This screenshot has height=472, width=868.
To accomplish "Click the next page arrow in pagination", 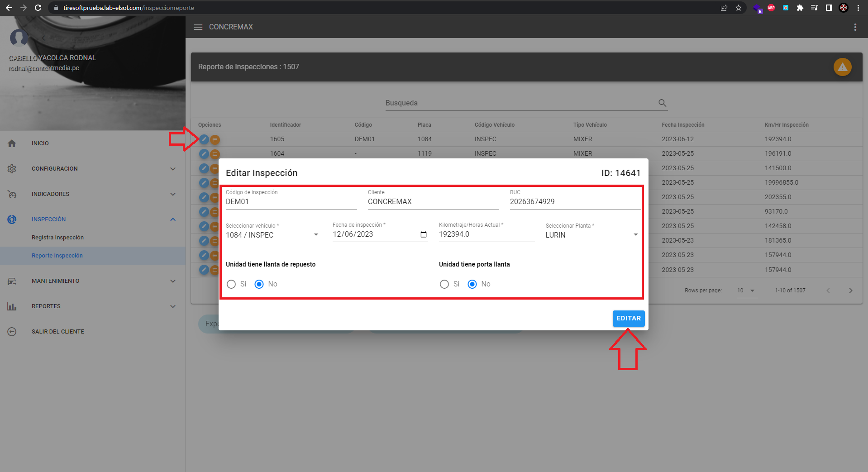I will pos(850,291).
